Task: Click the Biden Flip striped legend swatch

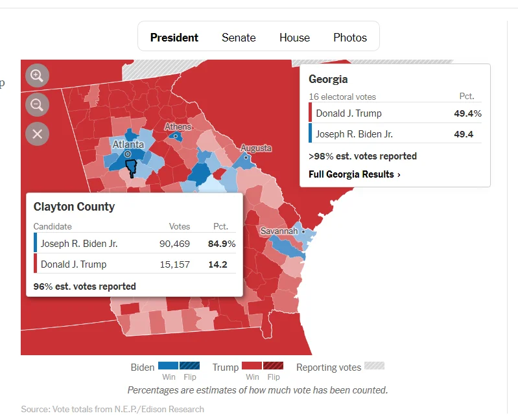Action: 189,366
